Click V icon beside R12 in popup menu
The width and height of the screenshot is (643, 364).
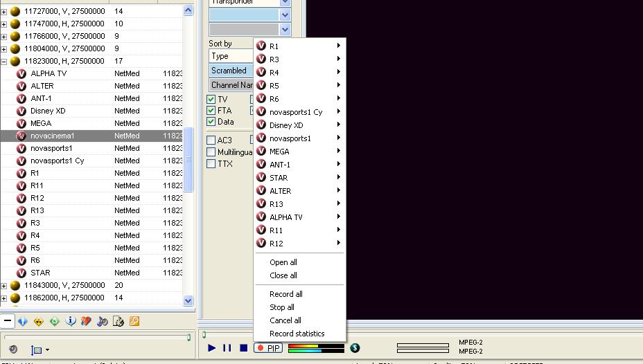(261, 243)
